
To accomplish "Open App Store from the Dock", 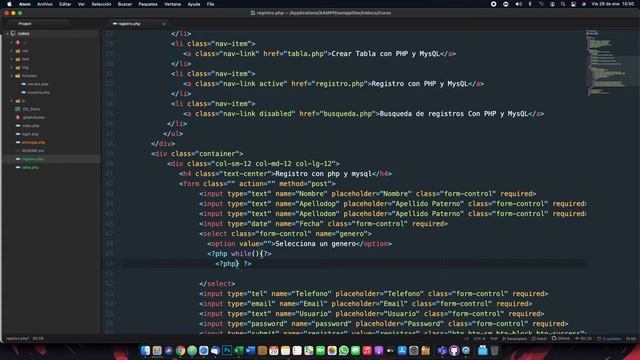I will (x=402, y=350).
